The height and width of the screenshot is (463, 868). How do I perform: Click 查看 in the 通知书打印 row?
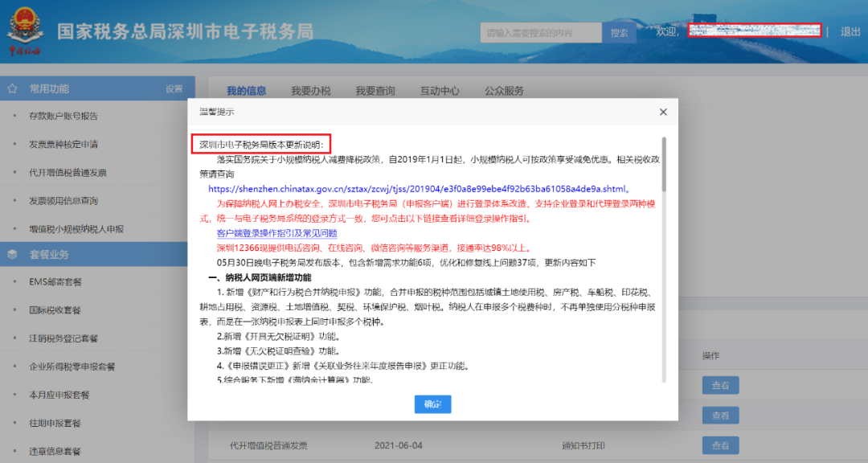(720, 445)
